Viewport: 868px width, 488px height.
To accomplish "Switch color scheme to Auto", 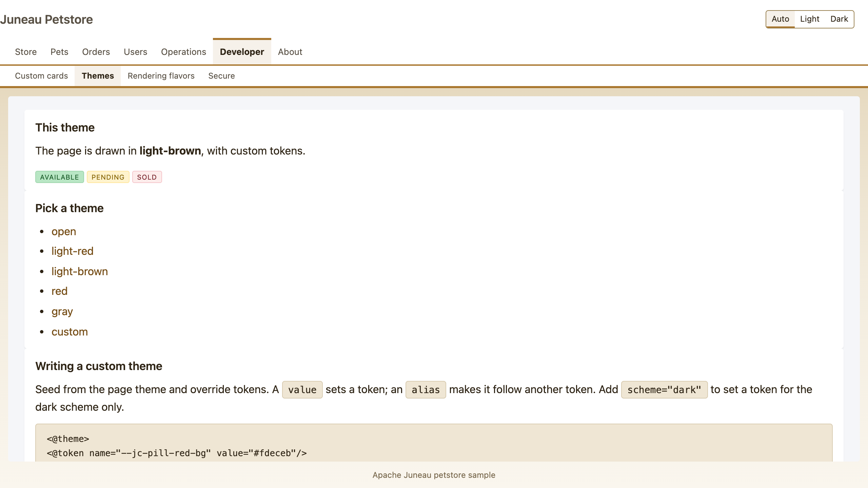I will pos(780,19).
